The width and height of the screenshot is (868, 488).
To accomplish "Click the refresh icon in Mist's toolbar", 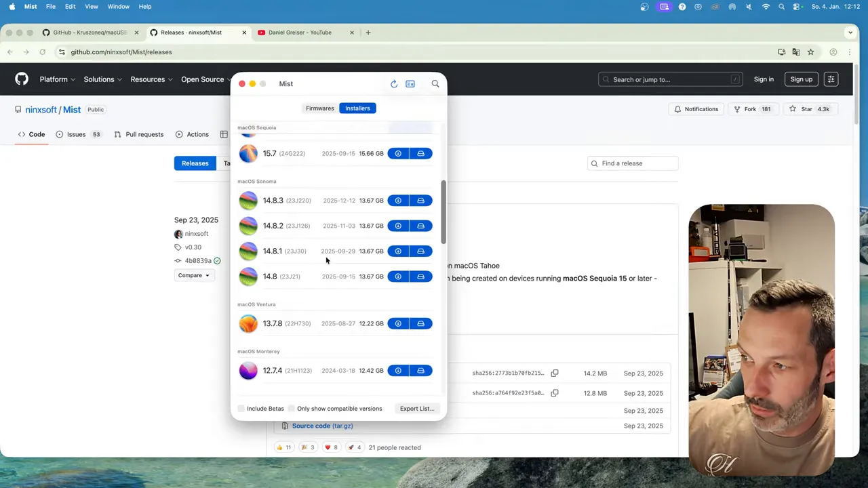I will 394,83.
